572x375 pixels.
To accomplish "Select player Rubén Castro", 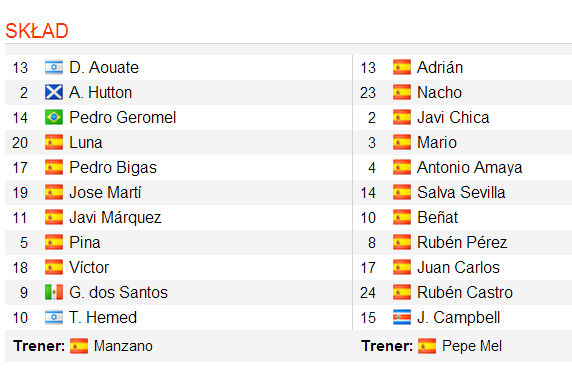I will click(x=465, y=293).
